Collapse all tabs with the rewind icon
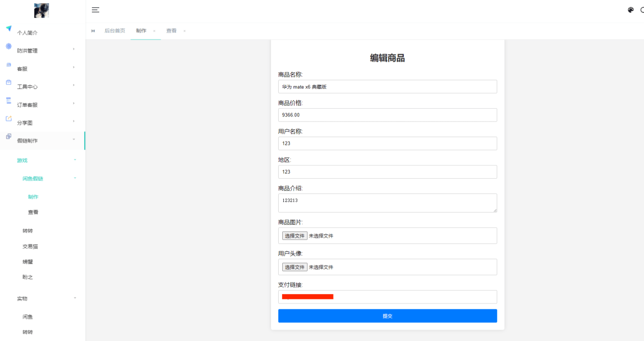Screen dimensions: 644x341 click(x=93, y=31)
